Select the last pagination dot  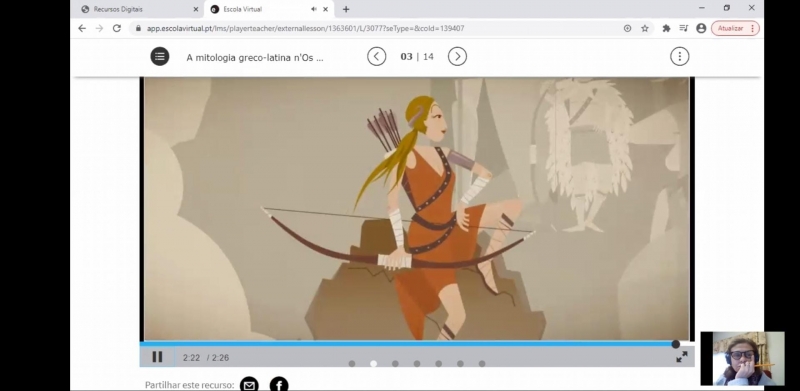tap(482, 363)
